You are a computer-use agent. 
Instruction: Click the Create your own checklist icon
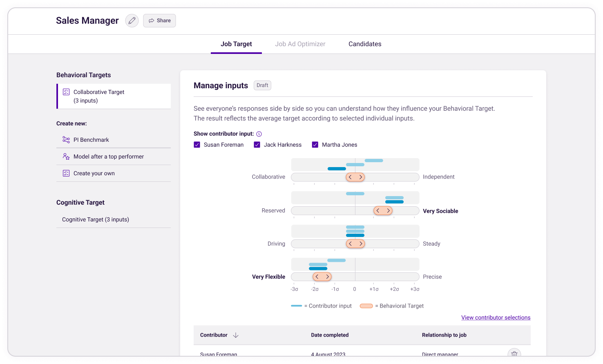coord(66,173)
